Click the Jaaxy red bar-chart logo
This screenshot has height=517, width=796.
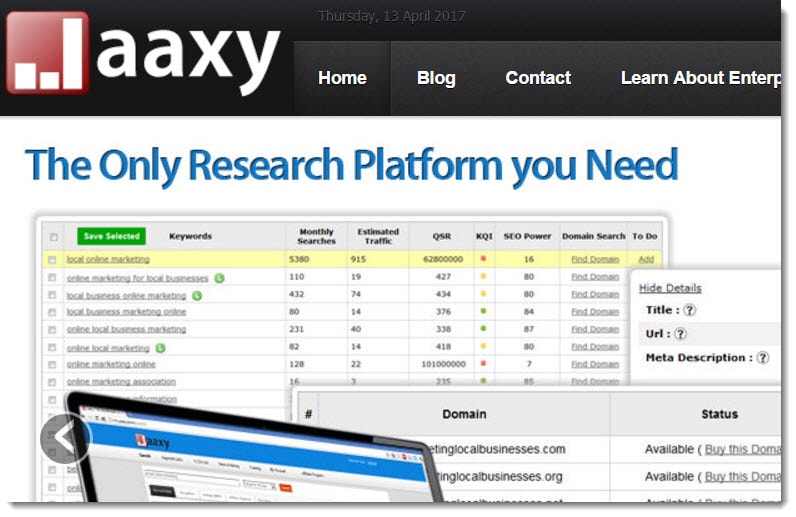point(48,53)
